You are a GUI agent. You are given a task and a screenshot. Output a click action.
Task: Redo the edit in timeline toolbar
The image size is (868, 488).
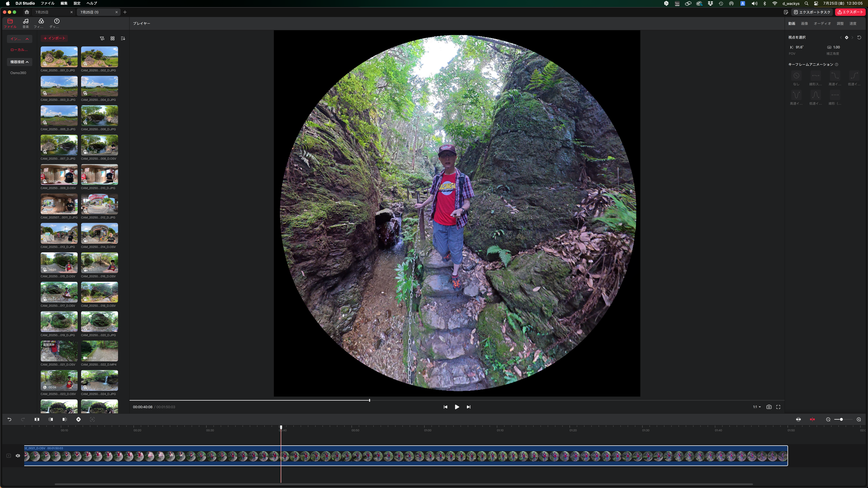click(x=23, y=419)
